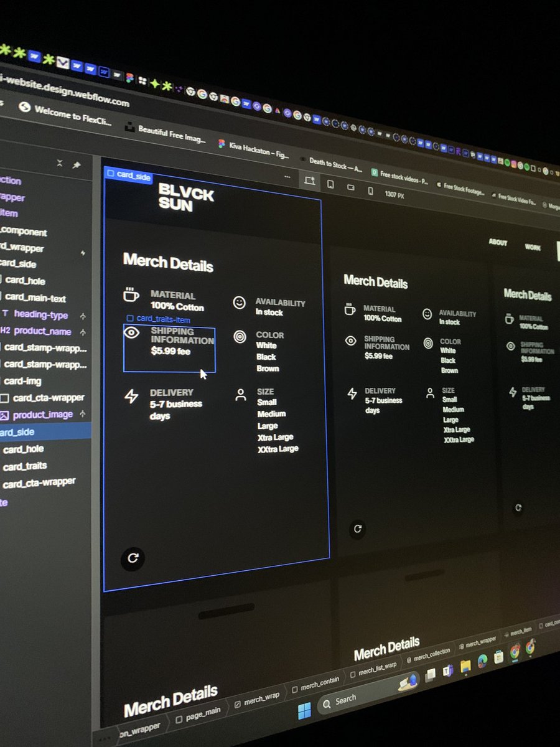
Task: Open the Free Stock Footage bookmark
Action: point(460,189)
